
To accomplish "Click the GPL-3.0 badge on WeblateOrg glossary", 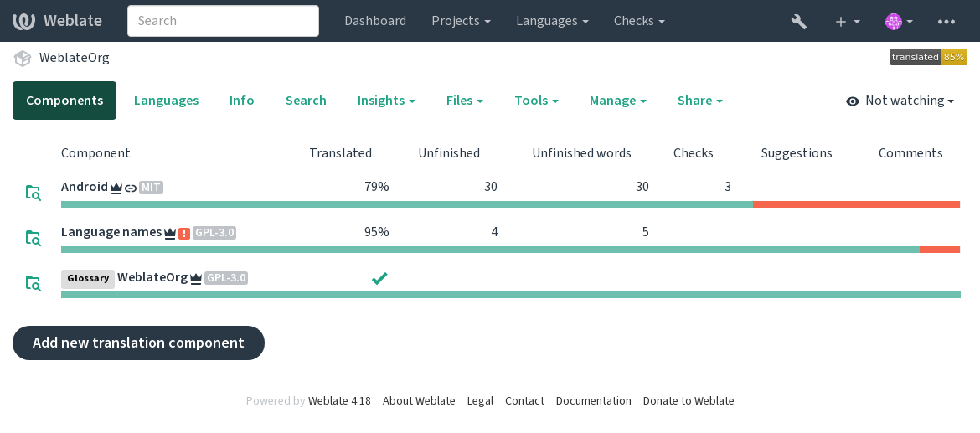I will [226, 278].
